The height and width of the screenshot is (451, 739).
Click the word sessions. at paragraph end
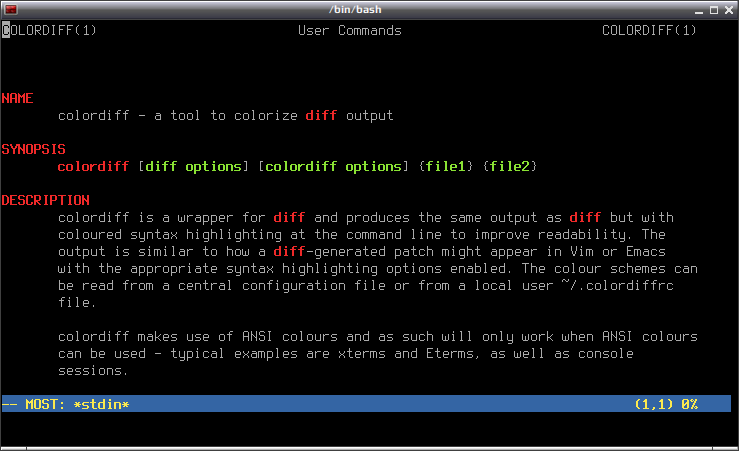coord(93,370)
